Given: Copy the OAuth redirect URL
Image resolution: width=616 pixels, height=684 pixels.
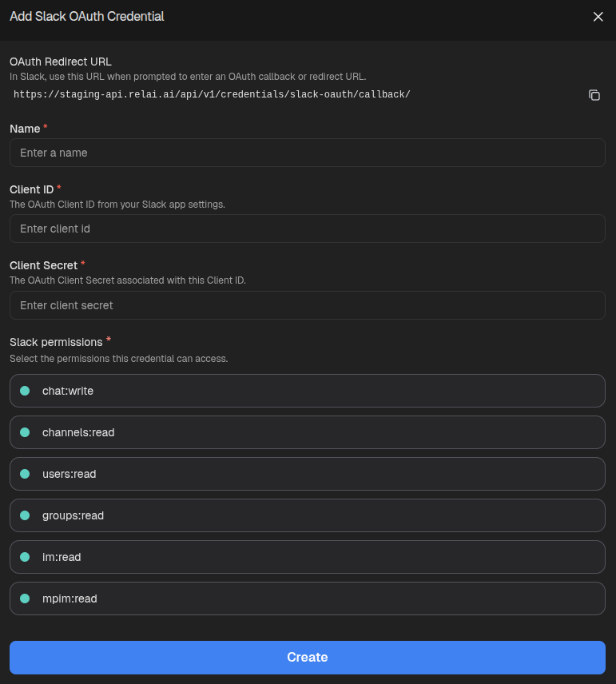Looking at the screenshot, I should 594,95.
